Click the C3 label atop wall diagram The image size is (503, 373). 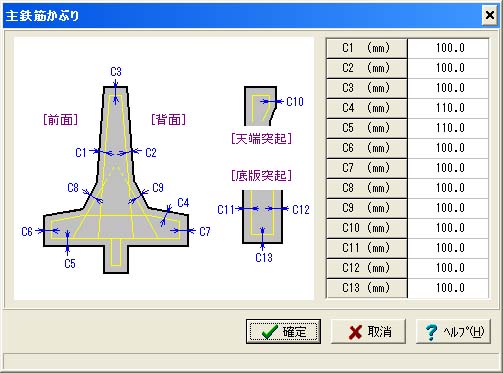click(116, 71)
